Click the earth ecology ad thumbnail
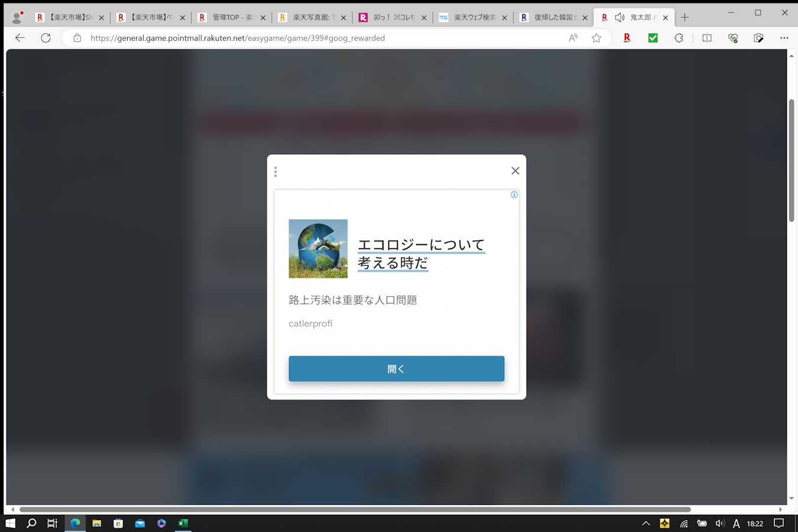The image size is (798, 532). [318, 249]
